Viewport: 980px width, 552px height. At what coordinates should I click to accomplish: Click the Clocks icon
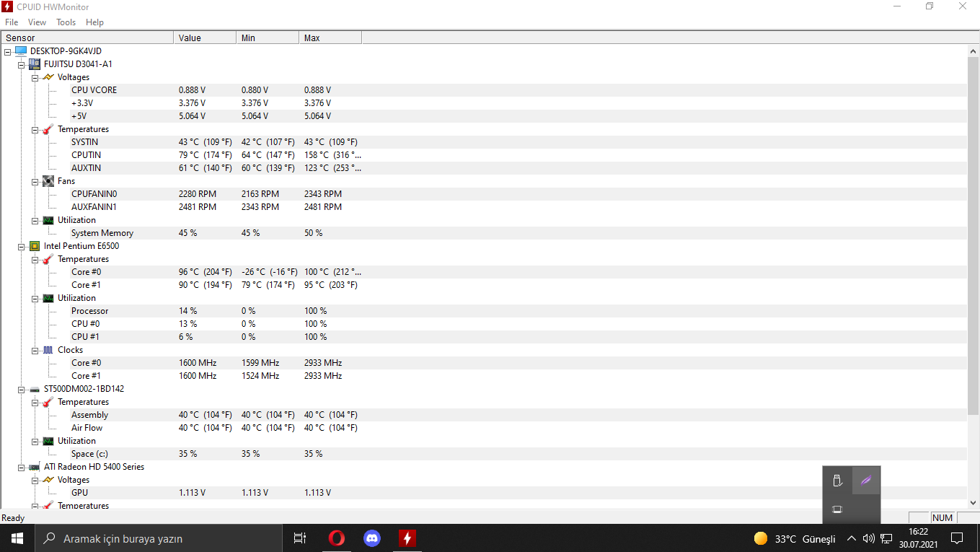tap(48, 350)
